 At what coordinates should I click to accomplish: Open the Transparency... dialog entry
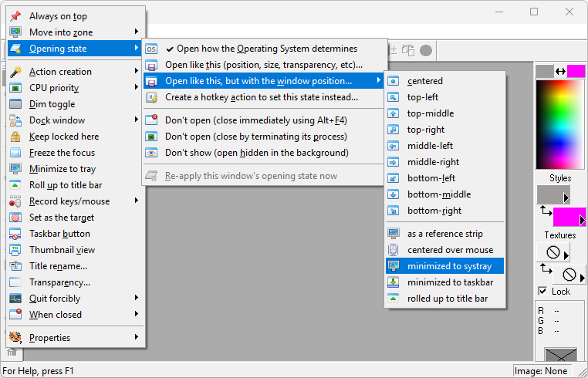pyautogui.click(x=59, y=282)
